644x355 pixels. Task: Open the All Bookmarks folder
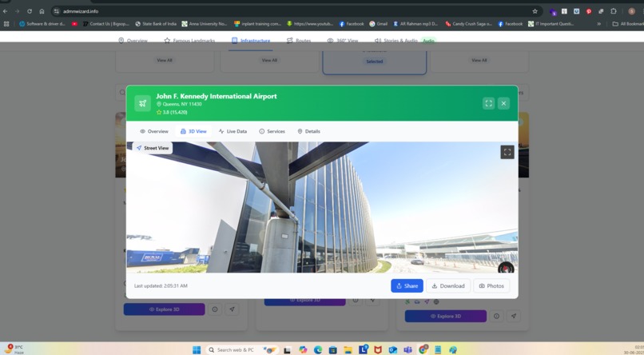click(627, 24)
